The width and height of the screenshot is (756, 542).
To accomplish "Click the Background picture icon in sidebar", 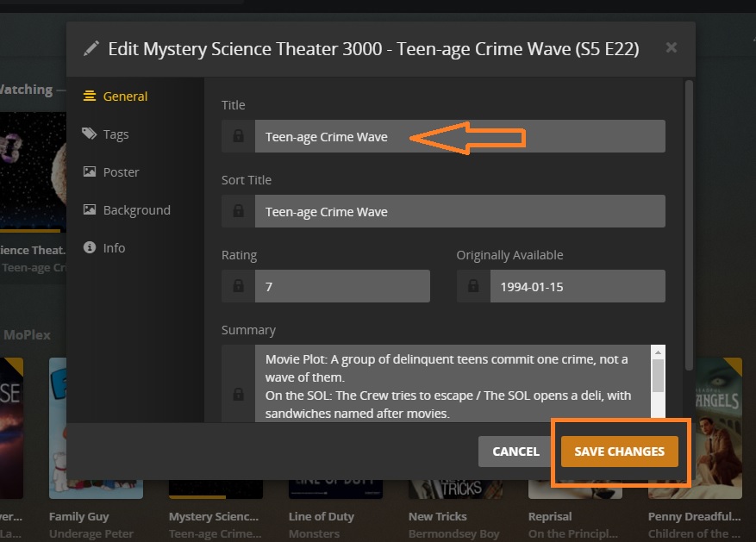I will pyautogui.click(x=89, y=209).
